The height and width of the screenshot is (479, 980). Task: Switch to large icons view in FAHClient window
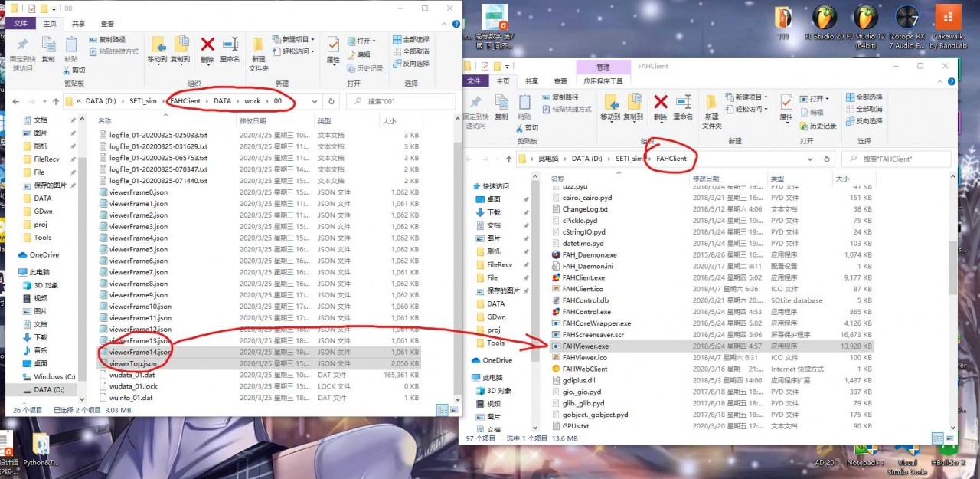click(949, 438)
